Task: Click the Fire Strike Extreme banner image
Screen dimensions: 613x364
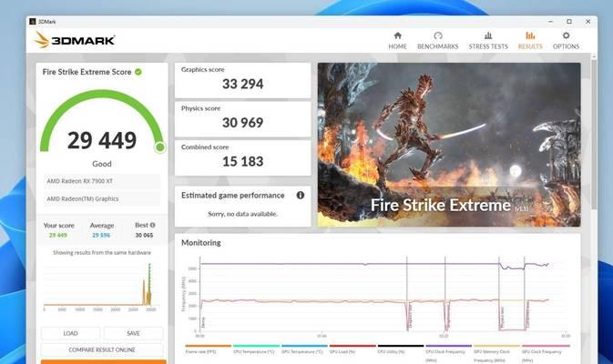Action: tap(449, 145)
